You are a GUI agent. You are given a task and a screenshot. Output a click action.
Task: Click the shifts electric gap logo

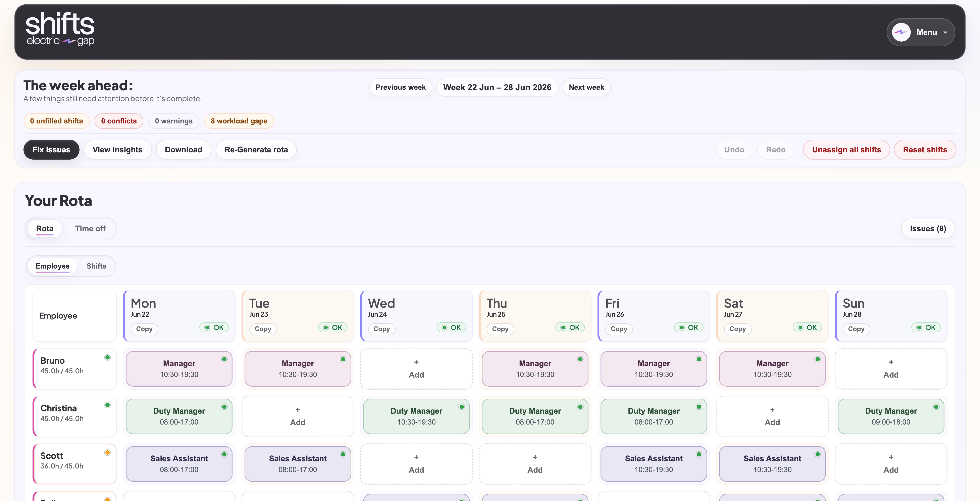tap(60, 29)
